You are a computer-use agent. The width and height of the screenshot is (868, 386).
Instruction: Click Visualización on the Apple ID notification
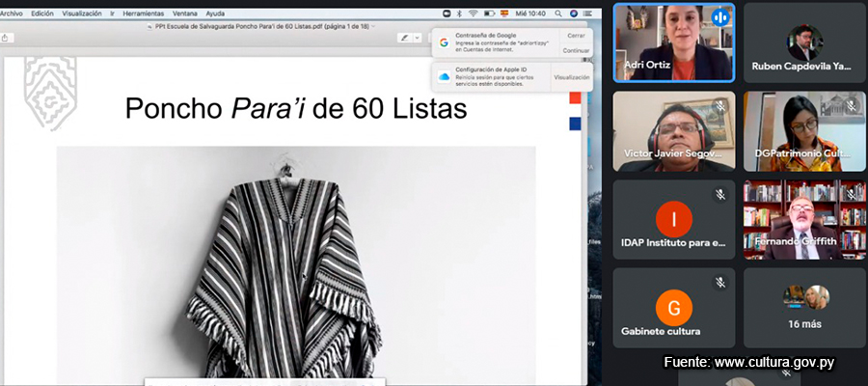572,77
